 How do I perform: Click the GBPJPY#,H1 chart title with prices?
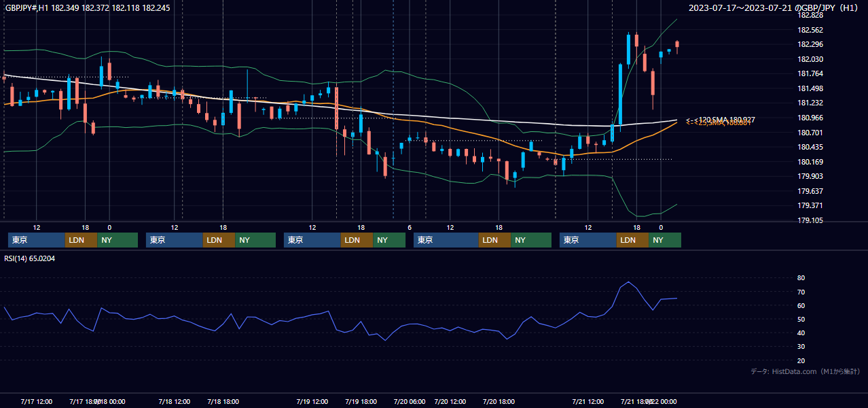pos(88,7)
